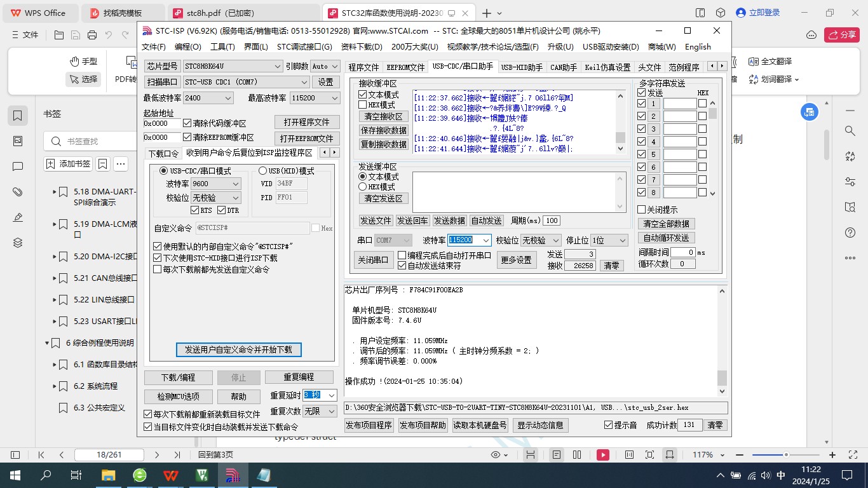Open the attachments paperclip icon in WPS sidebar

18,192
